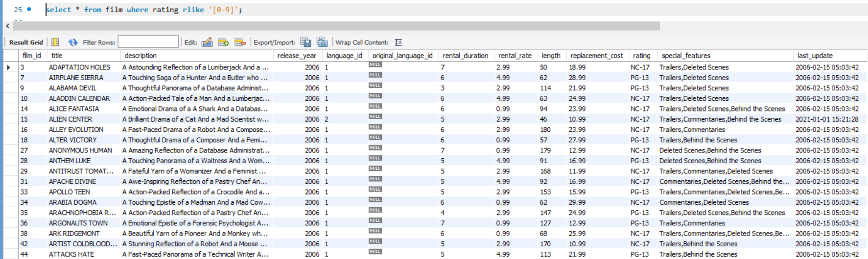Sort by film_id column header

point(32,56)
